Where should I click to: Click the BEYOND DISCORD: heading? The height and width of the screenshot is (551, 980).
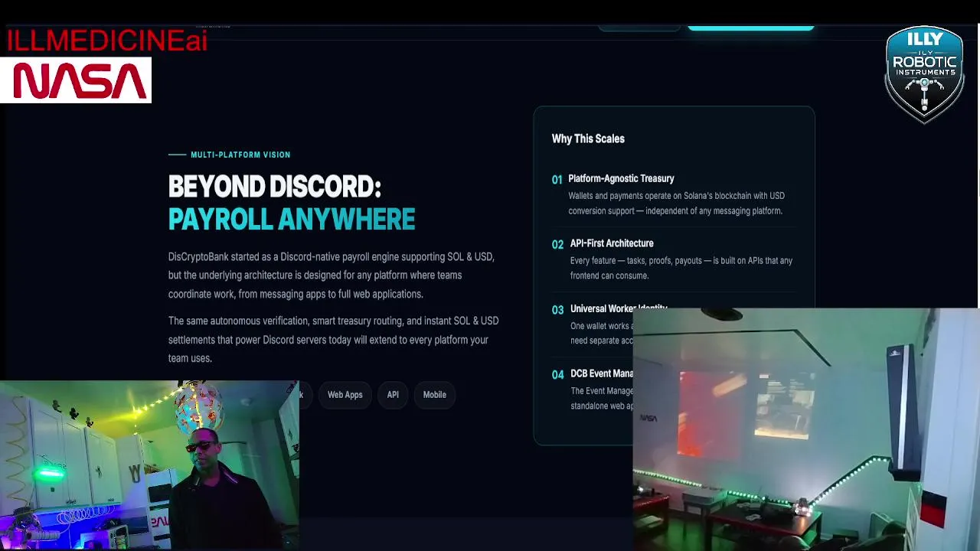click(x=274, y=187)
